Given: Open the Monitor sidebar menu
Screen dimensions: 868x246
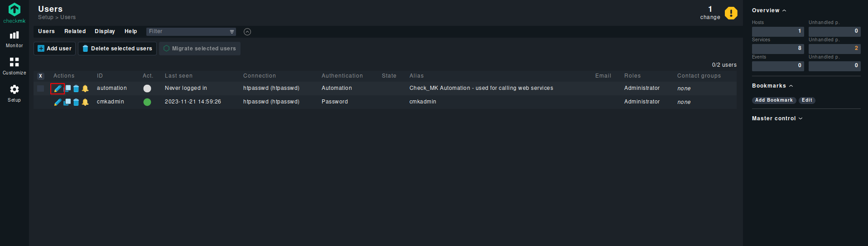Looking at the screenshot, I should click(14, 39).
